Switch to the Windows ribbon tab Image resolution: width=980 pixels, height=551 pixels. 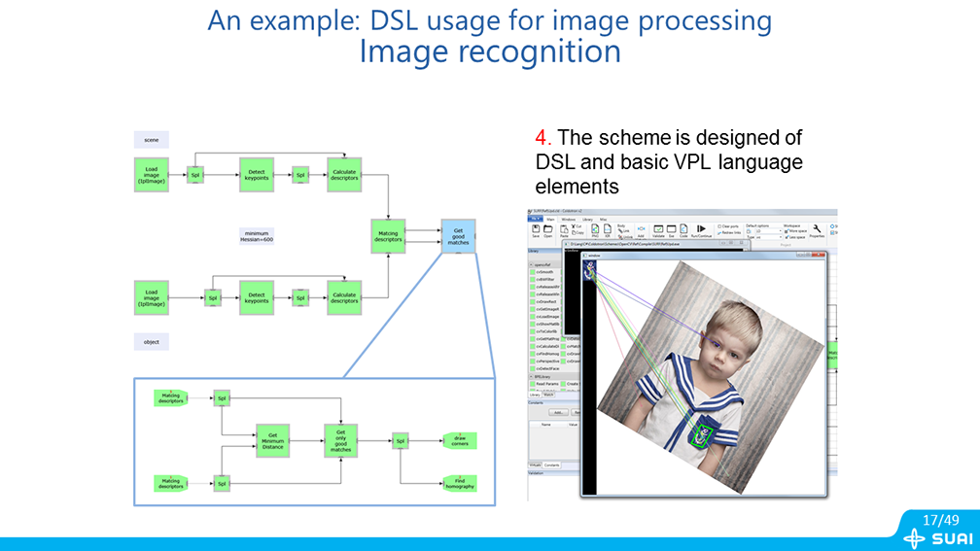[569, 219]
